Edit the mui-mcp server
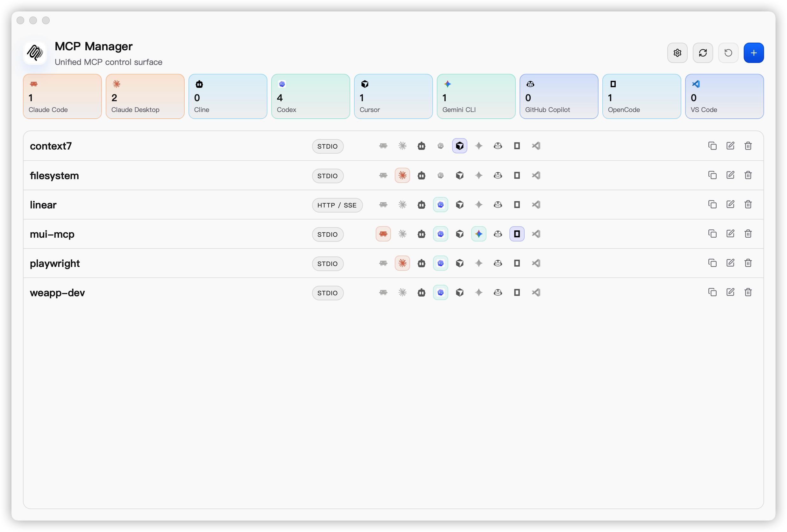 [730, 234]
